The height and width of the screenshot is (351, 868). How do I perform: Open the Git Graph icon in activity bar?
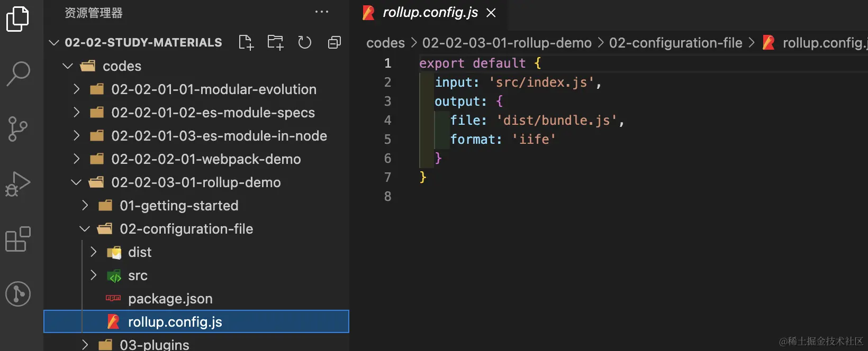pos(18,294)
